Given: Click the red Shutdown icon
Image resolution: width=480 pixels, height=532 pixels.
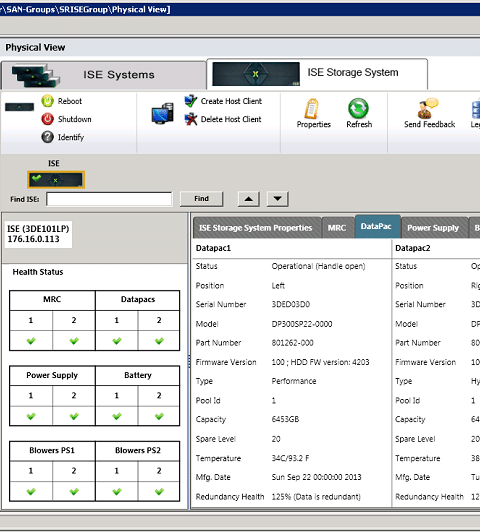Looking at the screenshot, I should coord(47,119).
